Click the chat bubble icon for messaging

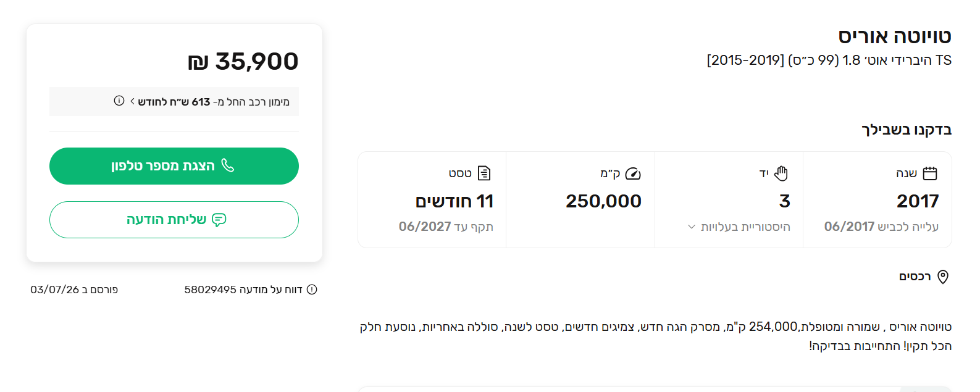[x=219, y=220]
